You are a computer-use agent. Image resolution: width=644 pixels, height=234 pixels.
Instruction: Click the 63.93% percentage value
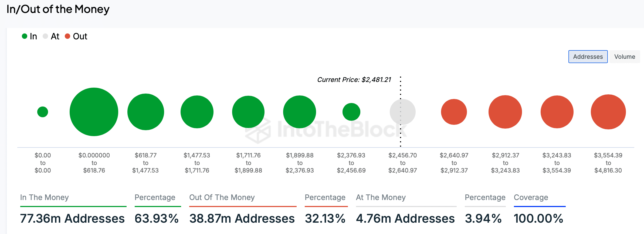tap(157, 218)
